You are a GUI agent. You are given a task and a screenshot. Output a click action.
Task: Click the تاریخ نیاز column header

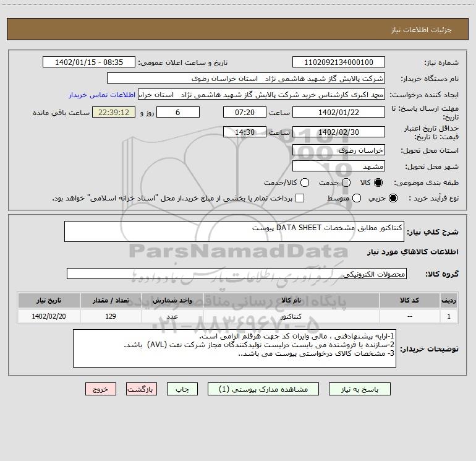(49, 301)
